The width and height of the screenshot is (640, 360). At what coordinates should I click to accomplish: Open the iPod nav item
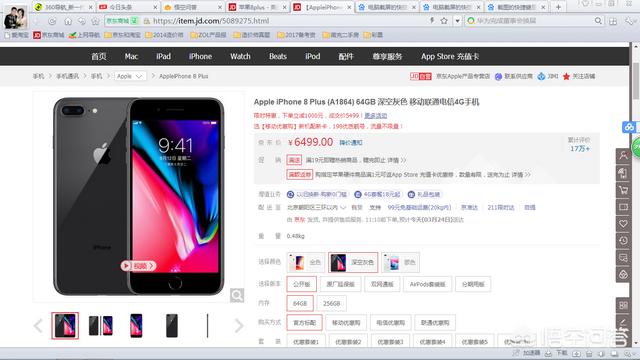(313, 56)
